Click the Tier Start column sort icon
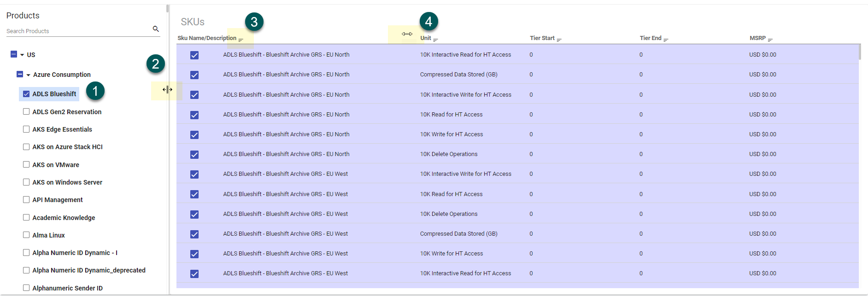868x296 pixels. click(x=559, y=40)
